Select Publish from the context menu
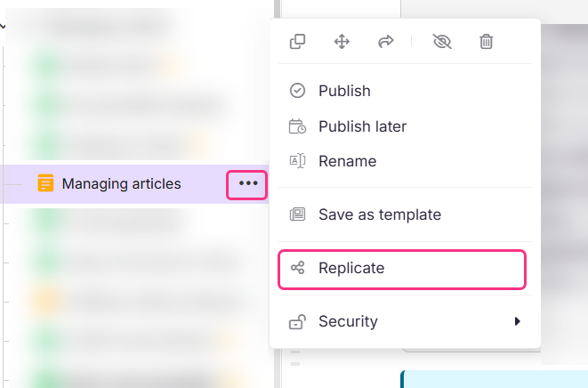 pos(405,91)
